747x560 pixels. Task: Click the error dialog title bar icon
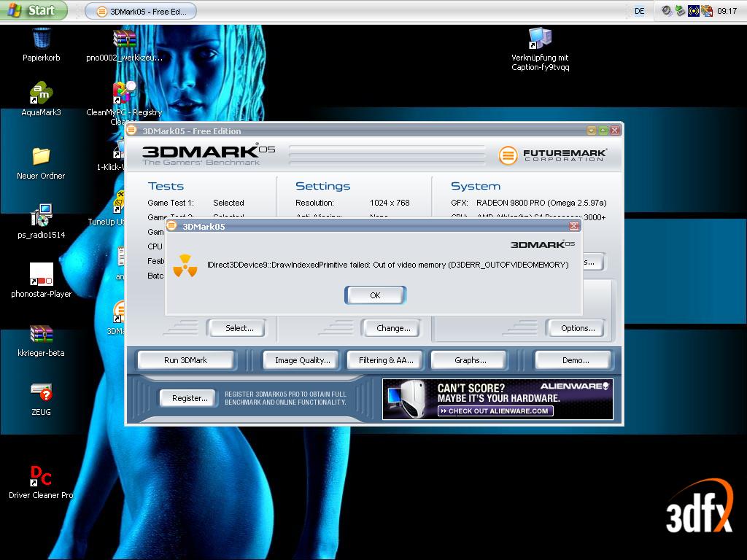click(172, 225)
